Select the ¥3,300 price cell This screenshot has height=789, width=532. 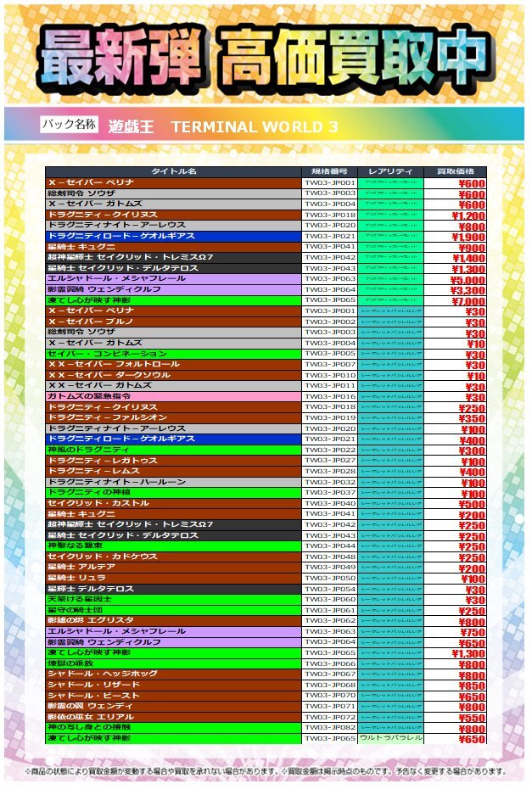[456, 290]
